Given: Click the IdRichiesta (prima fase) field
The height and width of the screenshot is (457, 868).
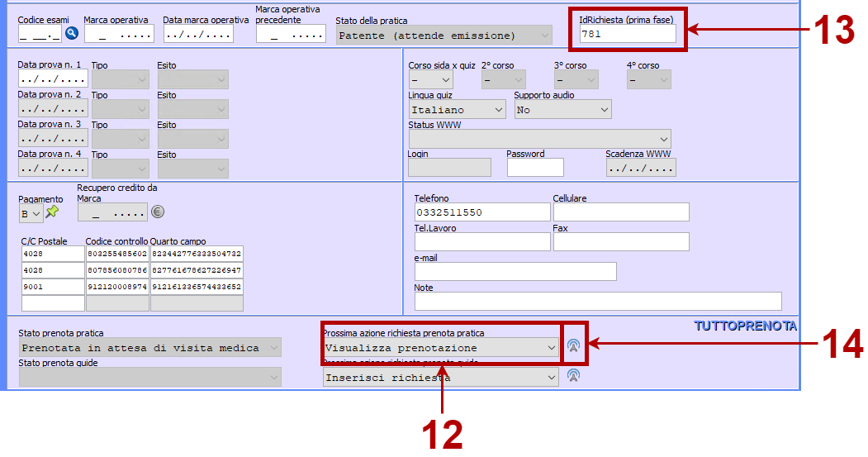Looking at the screenshot, I should (628, 34).
